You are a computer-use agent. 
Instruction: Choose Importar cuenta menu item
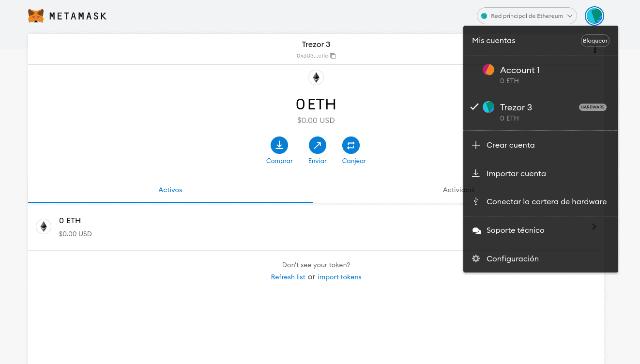(541, 173)
